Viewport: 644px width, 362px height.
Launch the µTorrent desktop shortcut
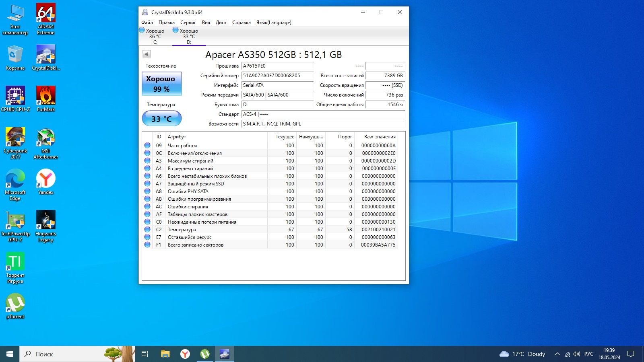(15, 306)
